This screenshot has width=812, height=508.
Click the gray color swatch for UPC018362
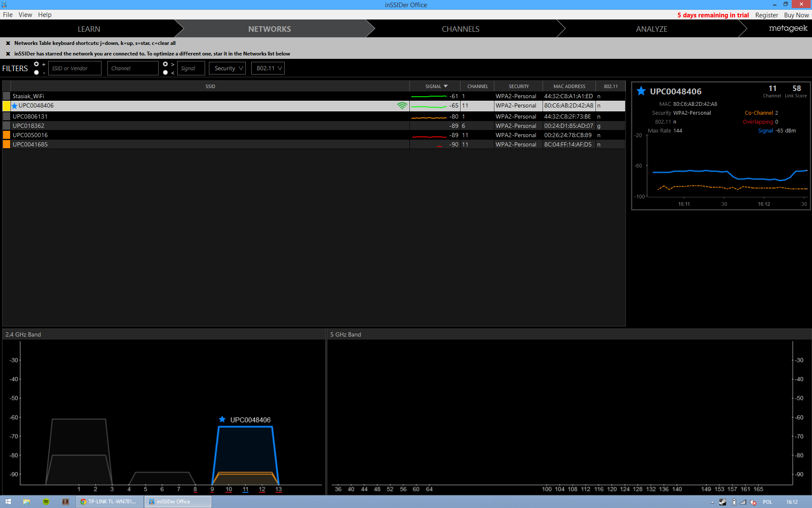[x=7, y=126]
